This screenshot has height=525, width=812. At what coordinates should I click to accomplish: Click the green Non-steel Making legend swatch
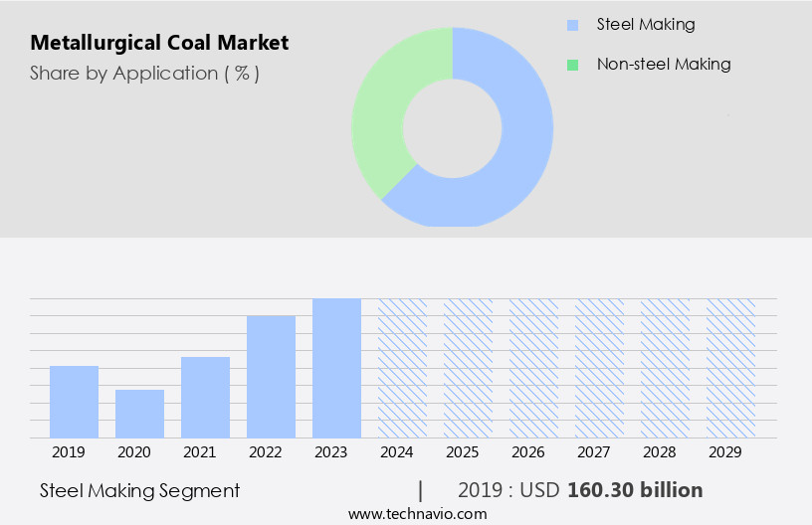572,65
